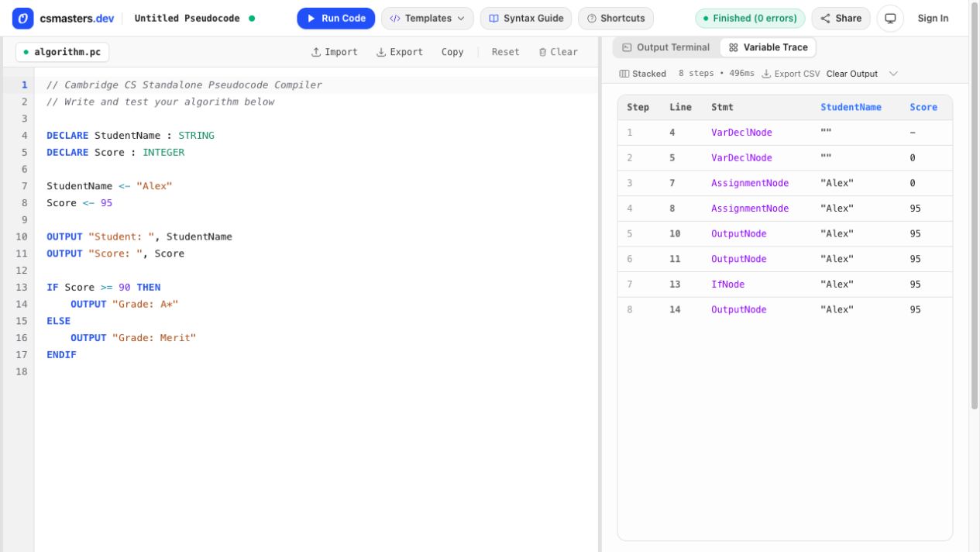Select step 5 OutputNode row

point(785,233)
